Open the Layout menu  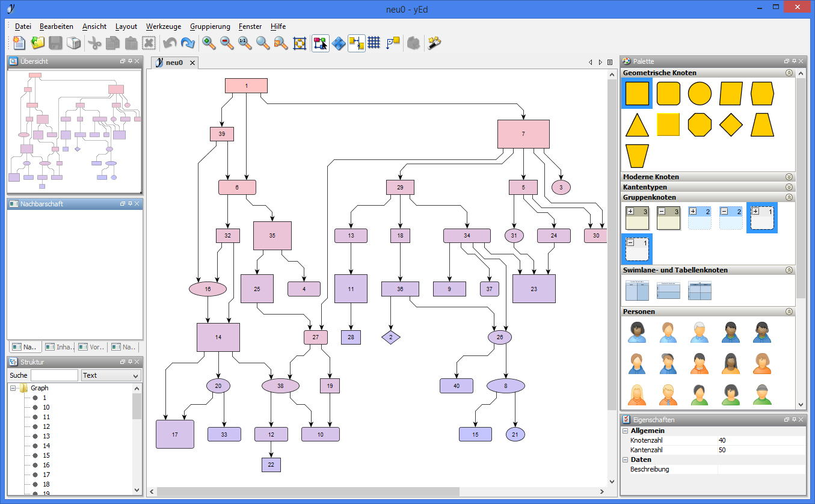click(x=126, y=26)
